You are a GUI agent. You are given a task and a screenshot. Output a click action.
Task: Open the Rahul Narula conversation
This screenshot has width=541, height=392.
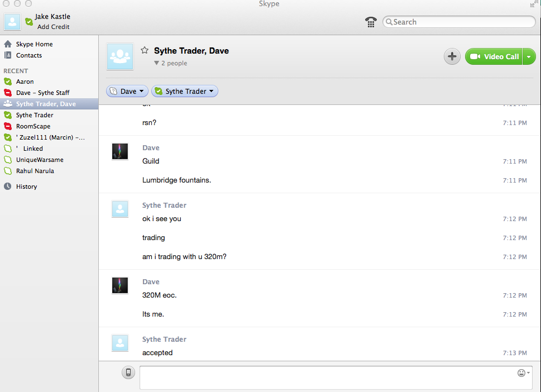tap(49, 171)
